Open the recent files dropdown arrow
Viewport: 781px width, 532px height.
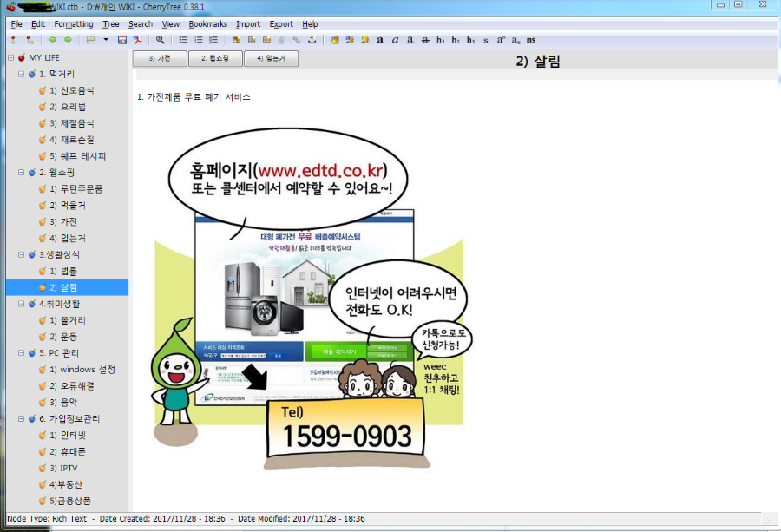(106, 40)
